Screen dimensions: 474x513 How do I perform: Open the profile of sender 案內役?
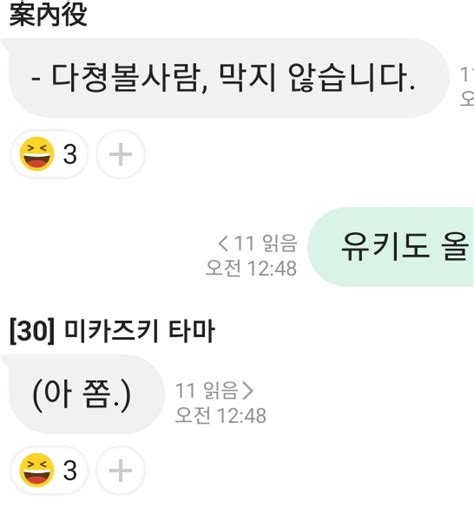[x=48, y=15]
